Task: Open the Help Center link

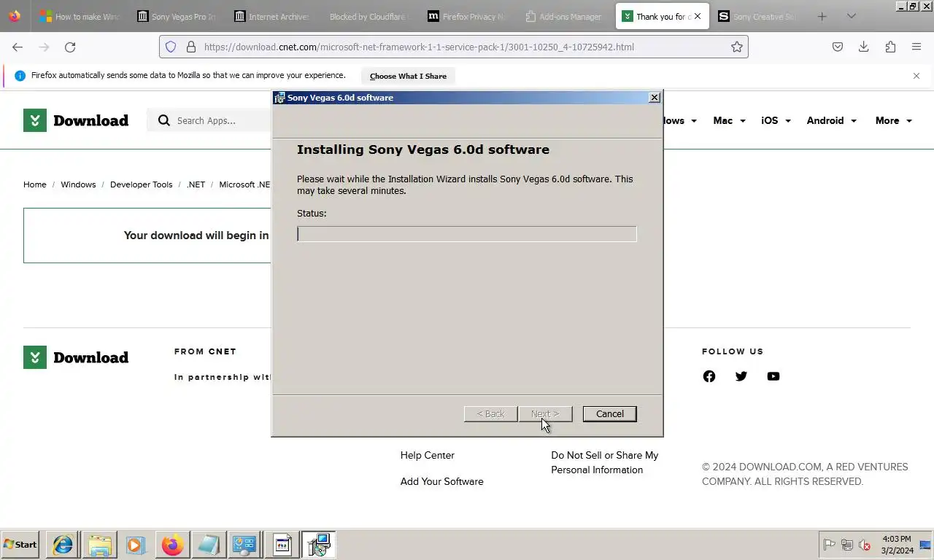Action: [x=427, y=455]
